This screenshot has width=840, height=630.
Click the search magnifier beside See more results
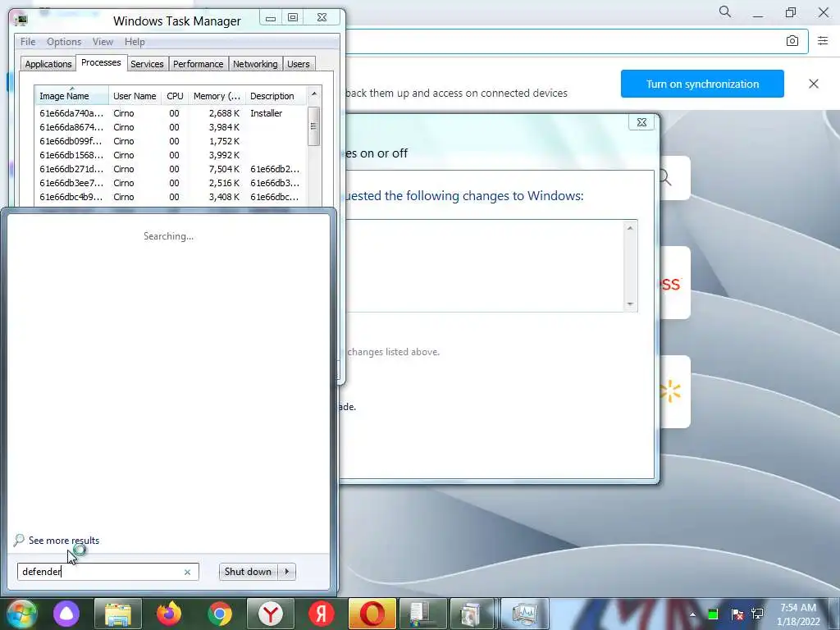[x=20, y=540]
